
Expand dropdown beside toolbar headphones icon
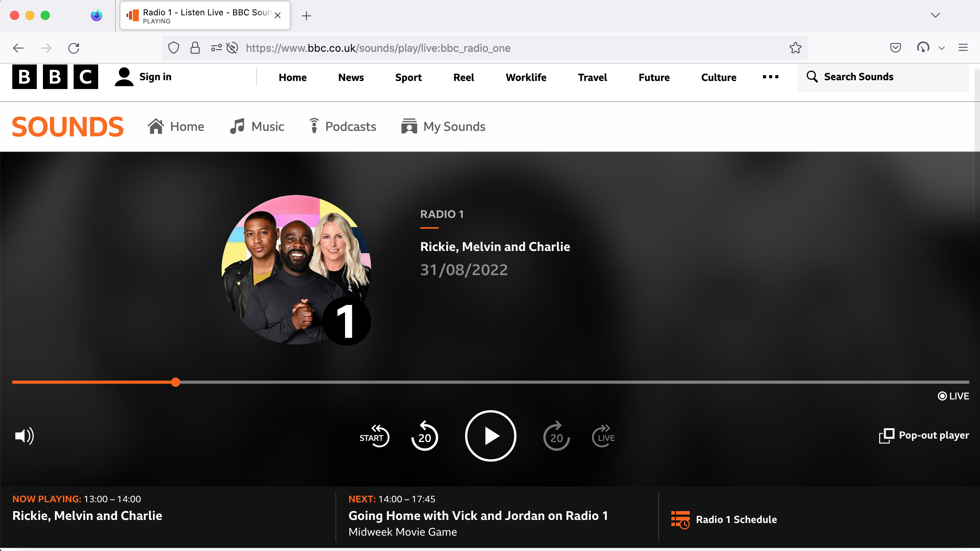[x=942, y=48]
